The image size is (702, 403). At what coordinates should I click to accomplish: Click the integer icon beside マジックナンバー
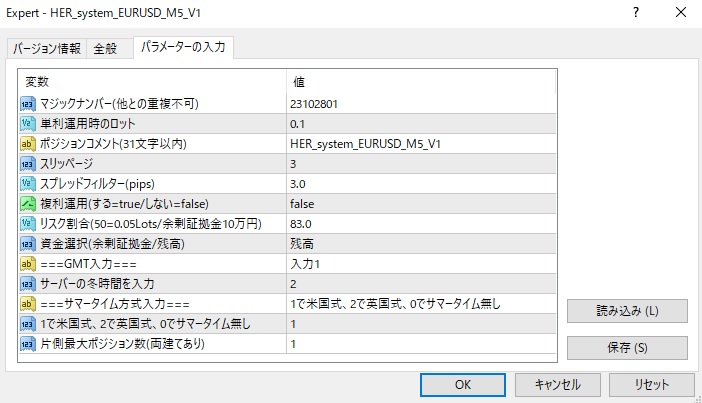(27, 103)
